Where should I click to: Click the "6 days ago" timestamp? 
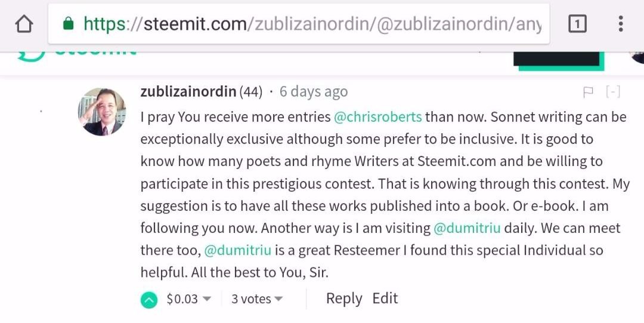pyautogui.click(x=313, y=92)
